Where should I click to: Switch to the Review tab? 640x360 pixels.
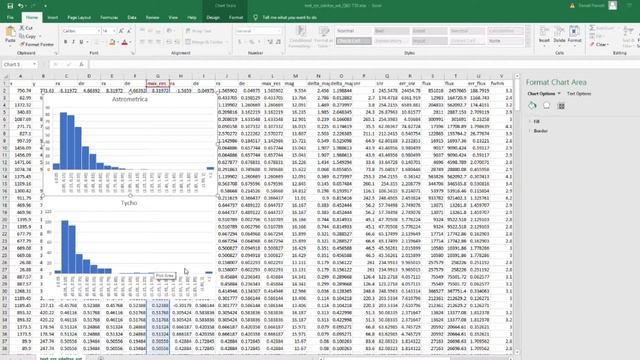click(x=152, y=18)
